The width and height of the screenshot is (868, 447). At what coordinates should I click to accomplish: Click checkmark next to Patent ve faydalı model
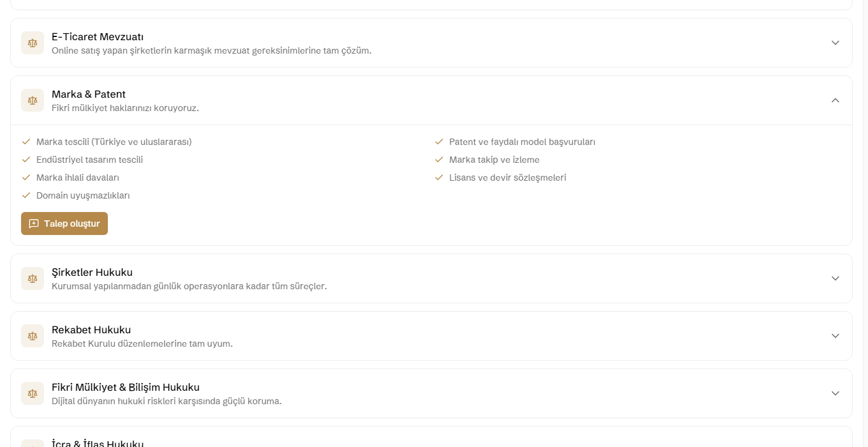[439, 142]
